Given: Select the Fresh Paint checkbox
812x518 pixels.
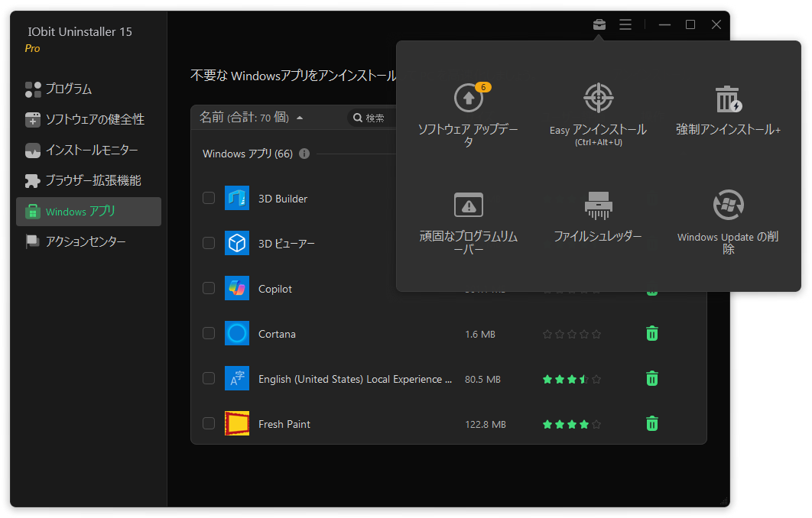Looking at the screenshot, I should (209, 423).
